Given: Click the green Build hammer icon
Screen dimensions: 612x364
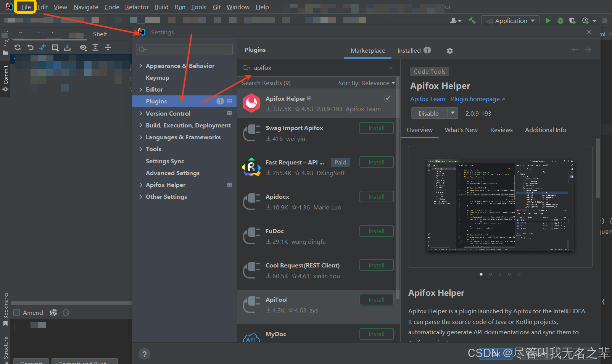Looking at the screenshot, I should (472, 21).
